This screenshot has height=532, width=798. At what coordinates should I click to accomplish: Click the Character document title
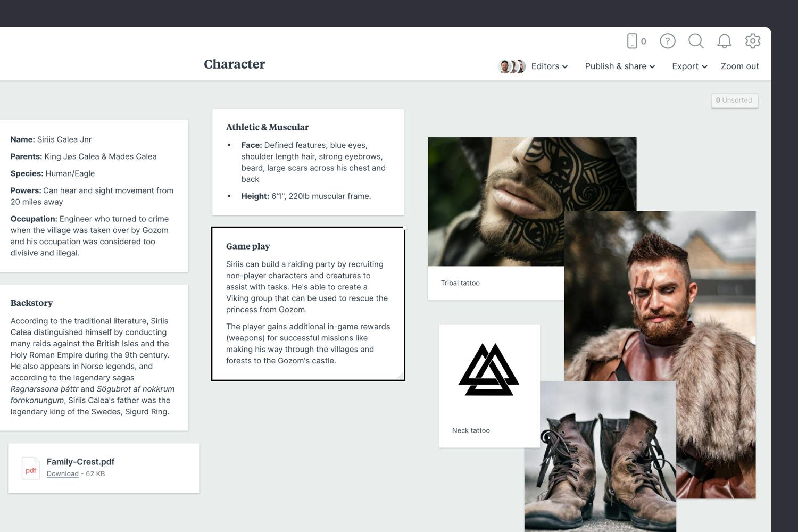(x=234, y=64)
